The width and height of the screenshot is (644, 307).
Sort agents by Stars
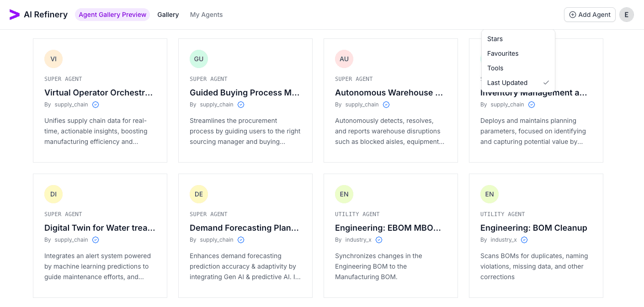495,39
